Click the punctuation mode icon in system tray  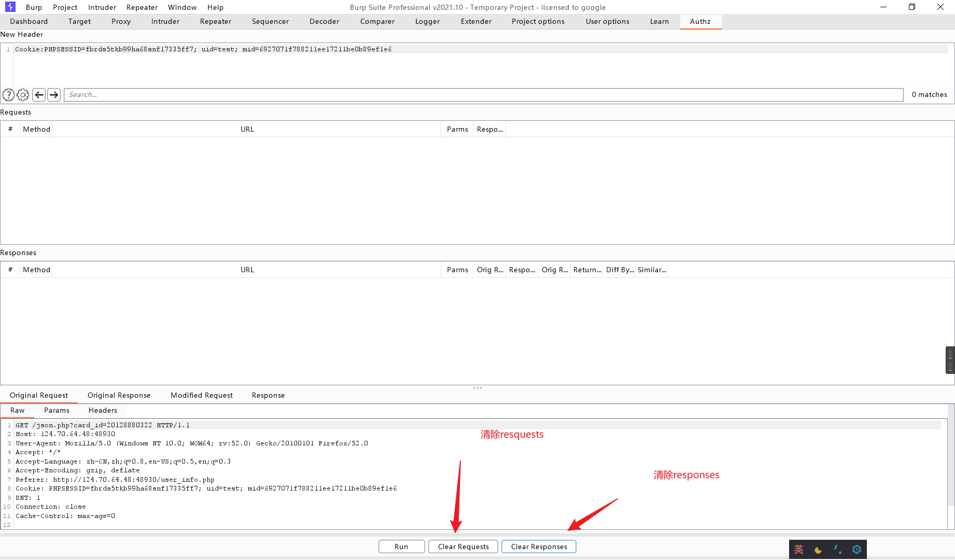point(837,550)
